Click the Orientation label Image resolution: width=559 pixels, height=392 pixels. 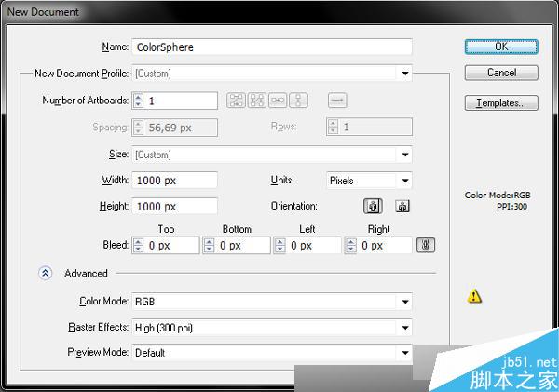294,206
